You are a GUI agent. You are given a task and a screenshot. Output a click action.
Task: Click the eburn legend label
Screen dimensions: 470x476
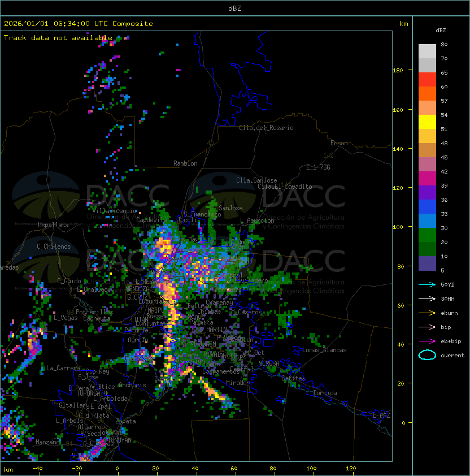tap(449, 313)
